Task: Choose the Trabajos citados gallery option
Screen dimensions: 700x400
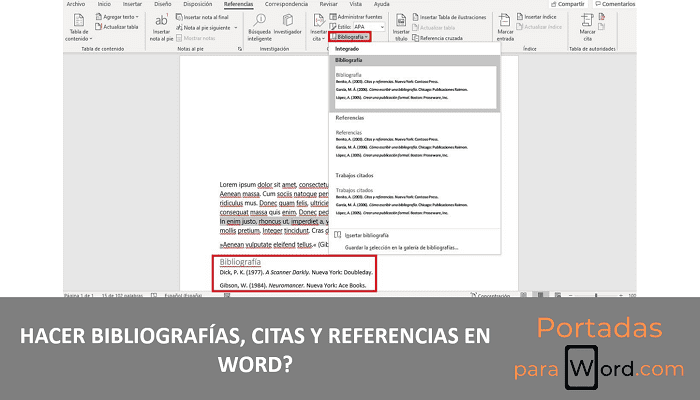Action: 415,199
